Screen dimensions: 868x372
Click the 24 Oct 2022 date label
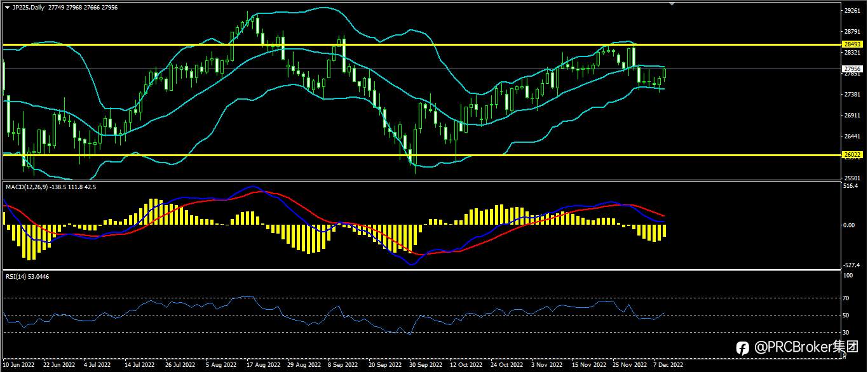506,365
